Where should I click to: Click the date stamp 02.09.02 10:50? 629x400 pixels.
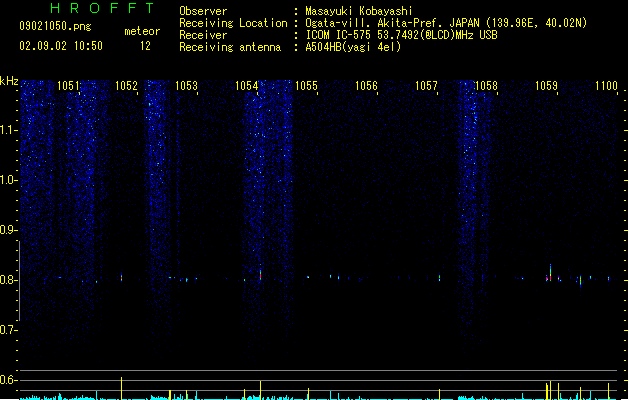(61, 46)
